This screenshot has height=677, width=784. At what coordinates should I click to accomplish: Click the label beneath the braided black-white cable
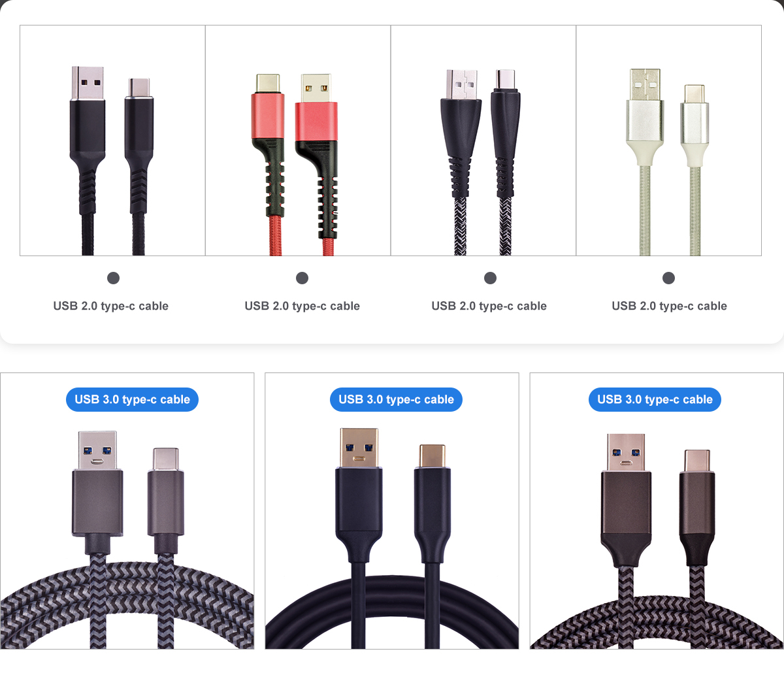[489, 306]
